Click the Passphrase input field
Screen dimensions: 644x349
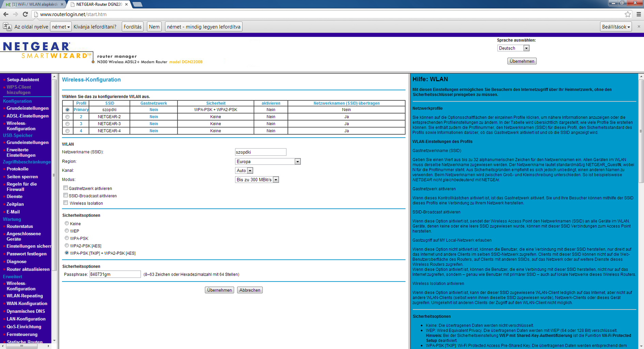[115, 274]
